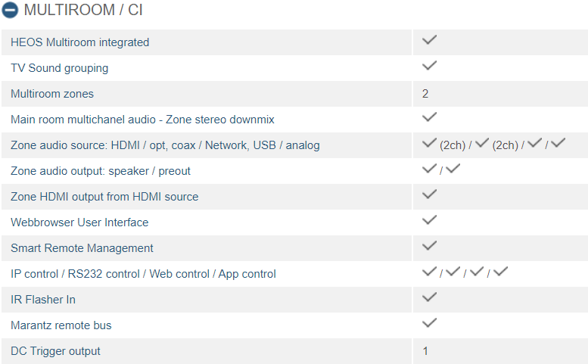The image size is (588, 364).
Task: Click the Marantz remote bus checkmark
Action: coord(429,323)
